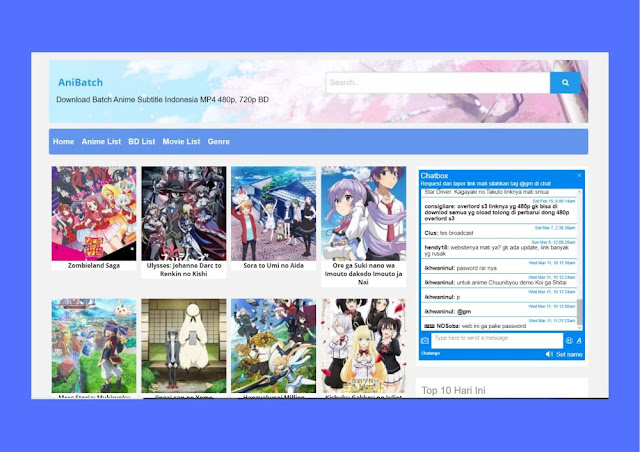Click ikhwaninul's '@gm' message
Image resolution: width=640 pixels, height=452 pixels.
pyautogui.click(x=448, y=312)
